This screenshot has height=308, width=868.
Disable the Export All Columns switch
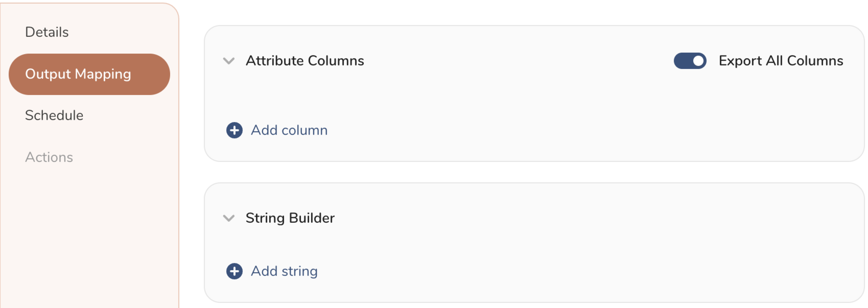click(x=690, y=61)
